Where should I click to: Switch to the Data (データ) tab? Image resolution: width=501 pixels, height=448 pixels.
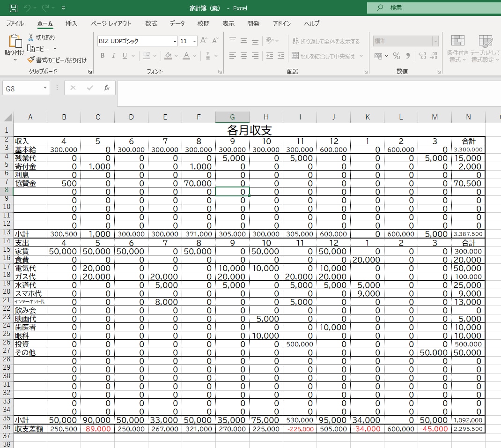coord(177,23)
